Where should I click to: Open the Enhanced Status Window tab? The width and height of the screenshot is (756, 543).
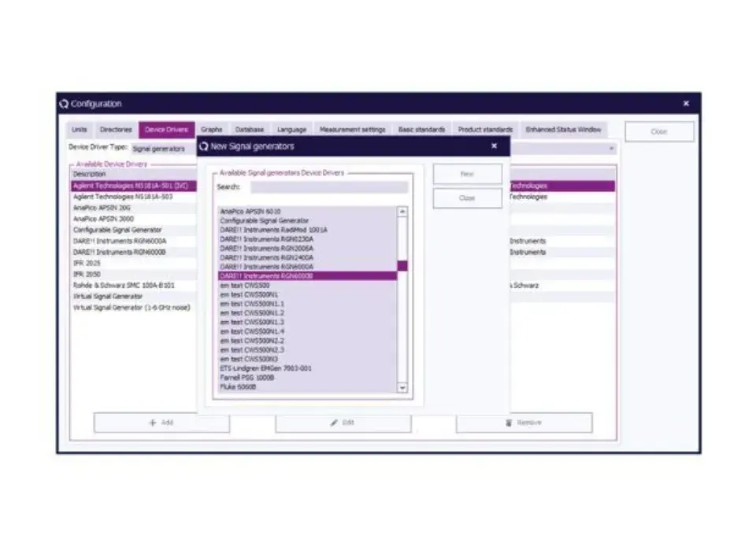coord(563,130)
